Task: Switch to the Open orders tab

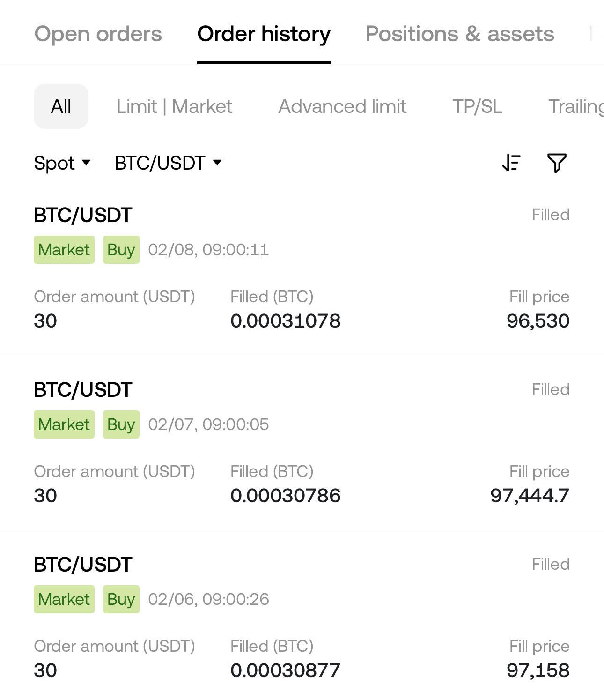Action: coord(98,34)
